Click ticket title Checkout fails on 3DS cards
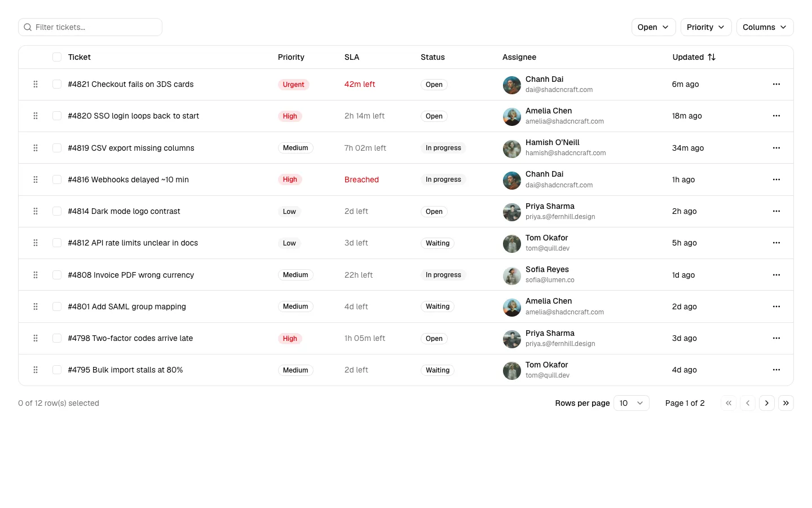The image size is (812, 508). 131,84
